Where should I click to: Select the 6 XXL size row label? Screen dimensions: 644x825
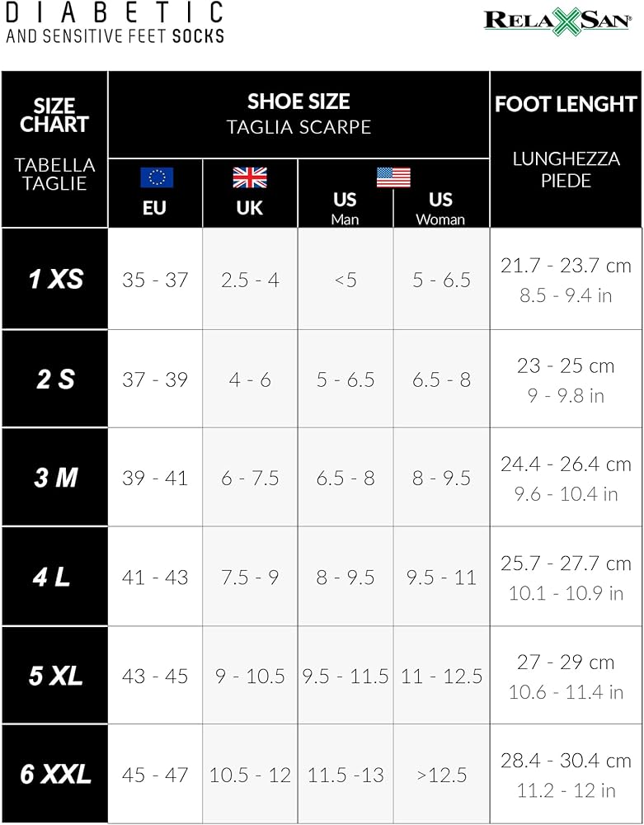[x=55, y=775]
